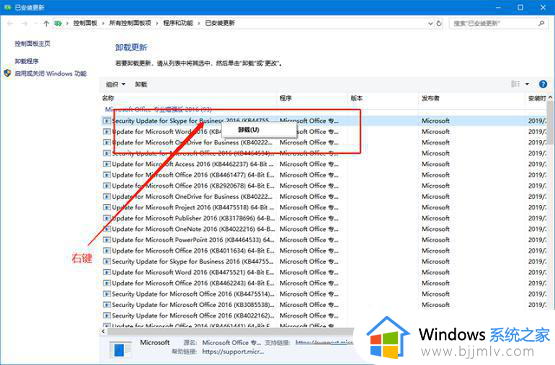
Task: Click the change view icon in the toolbar
Action: pyautogui.click(x=515, y=84)
